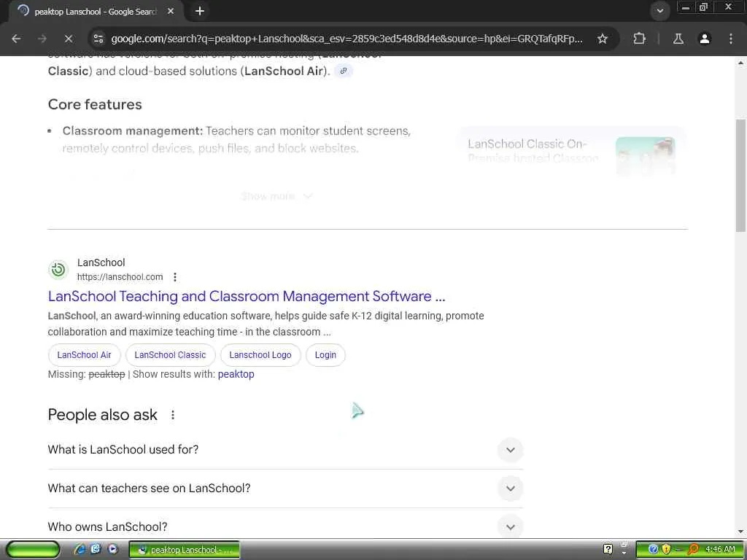This screenshot has width=747, height=560.
Task: Open People also ask options menu
Action: point(173,415)
